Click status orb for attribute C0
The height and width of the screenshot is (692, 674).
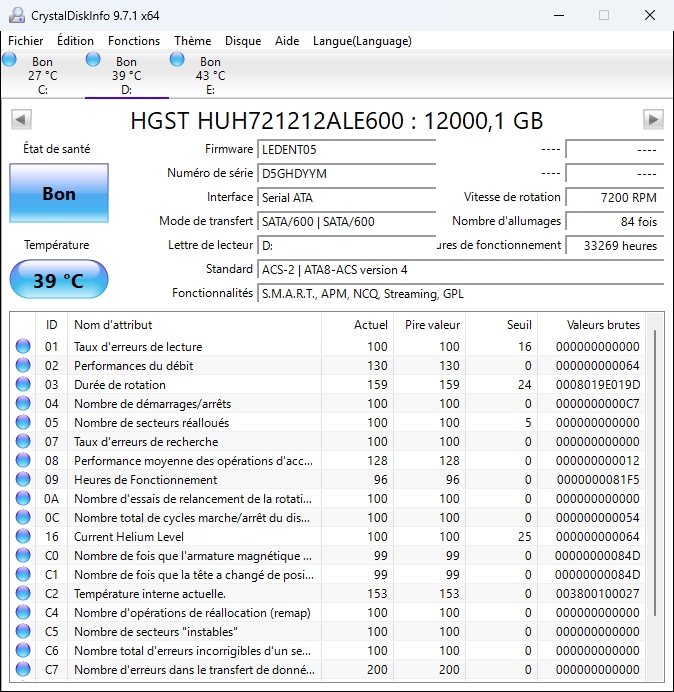[23, 555]
